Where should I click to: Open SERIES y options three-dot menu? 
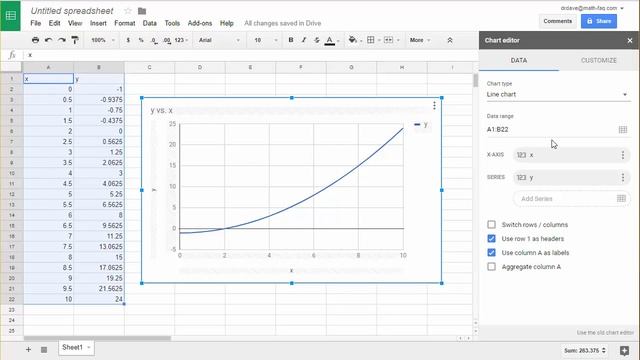pyautogui.click(x=623, y=177)
